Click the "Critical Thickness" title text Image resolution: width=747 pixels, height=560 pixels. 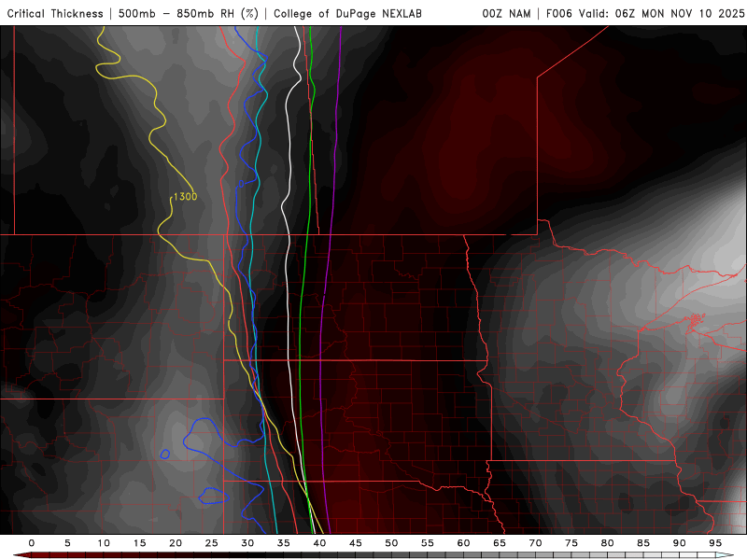point(55,14)
